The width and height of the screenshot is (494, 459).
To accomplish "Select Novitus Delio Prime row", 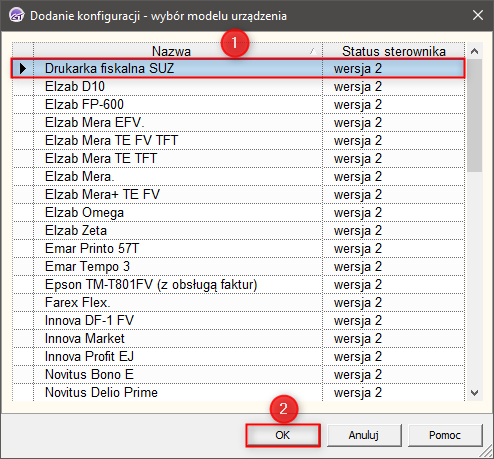I will pyautogui.click(x=239, y=393).
